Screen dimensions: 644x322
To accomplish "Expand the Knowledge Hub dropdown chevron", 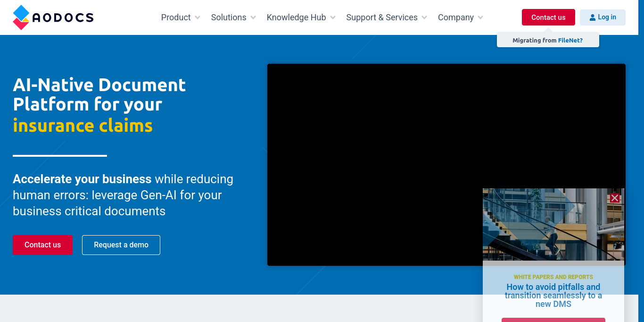I will click(333, 17).
